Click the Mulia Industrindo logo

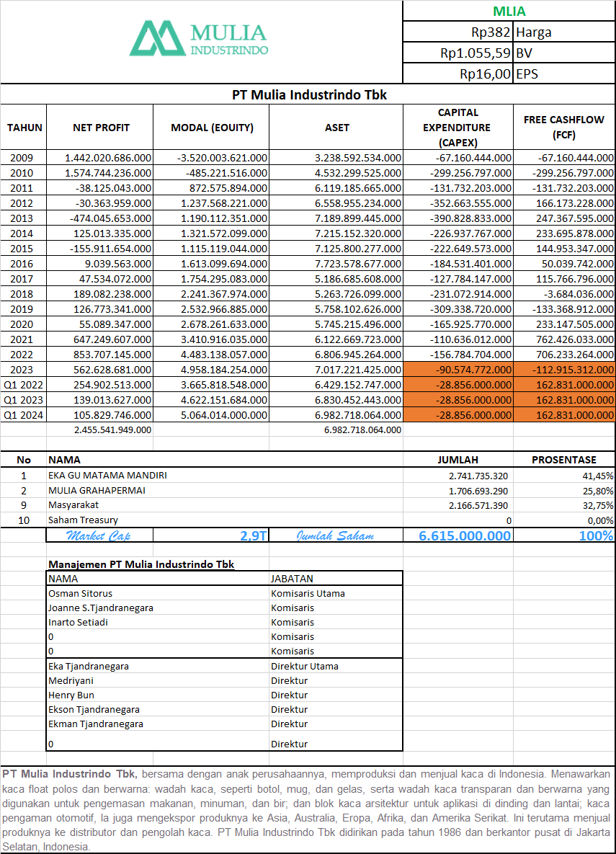tap(199, 40)
